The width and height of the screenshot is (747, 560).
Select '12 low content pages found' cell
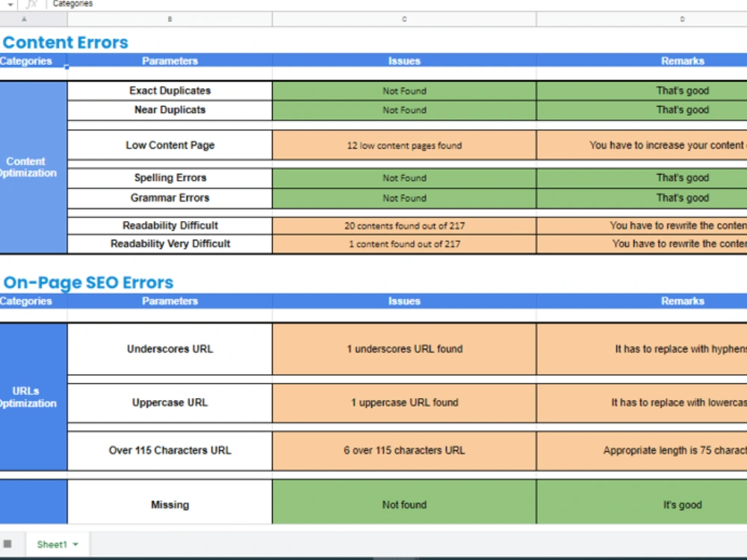pos(404,146)
